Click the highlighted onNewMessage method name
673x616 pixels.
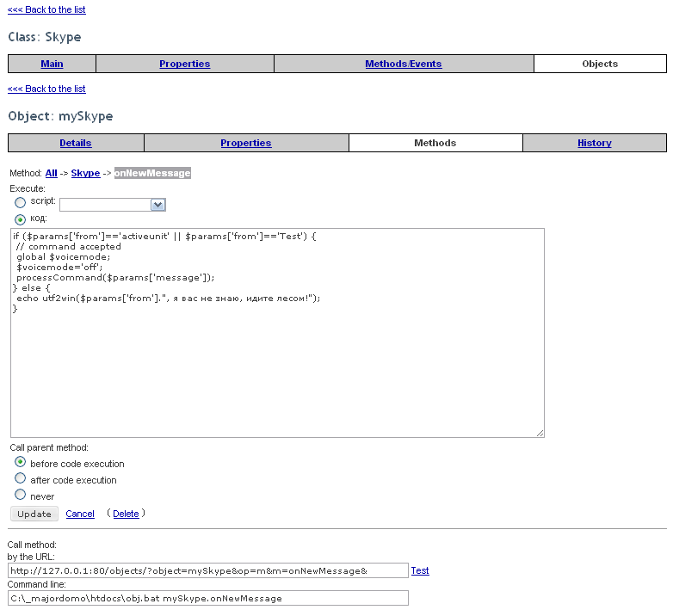coord(152,173)
